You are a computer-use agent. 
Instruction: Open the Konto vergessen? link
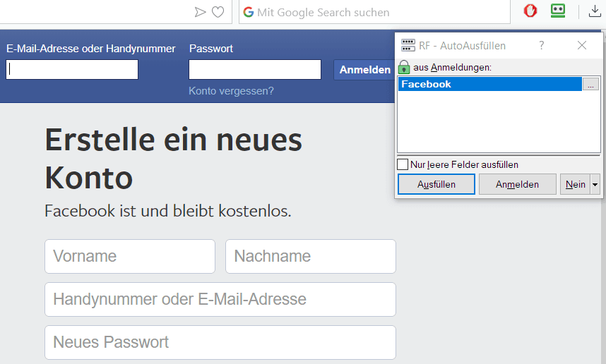(231, 91)
